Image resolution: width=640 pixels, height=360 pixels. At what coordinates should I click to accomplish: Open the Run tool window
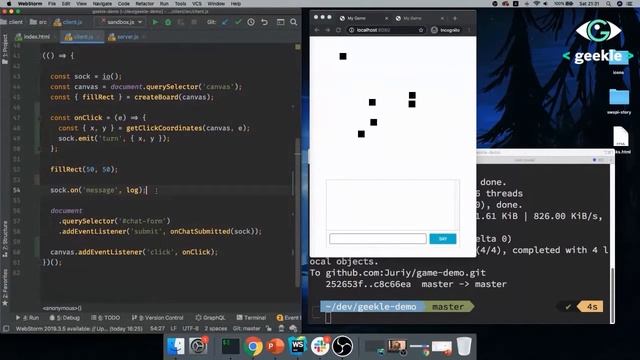click(x=27, y=318)
